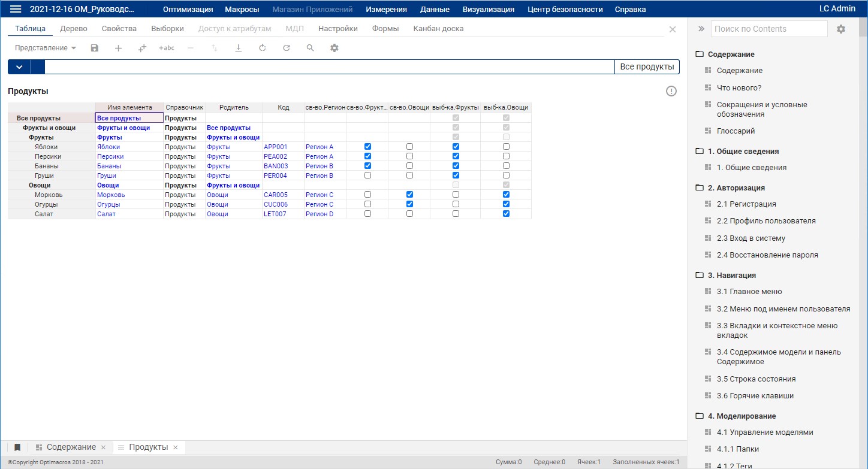
Task: Select the Бананы row header
Action: tap(52, 166)
